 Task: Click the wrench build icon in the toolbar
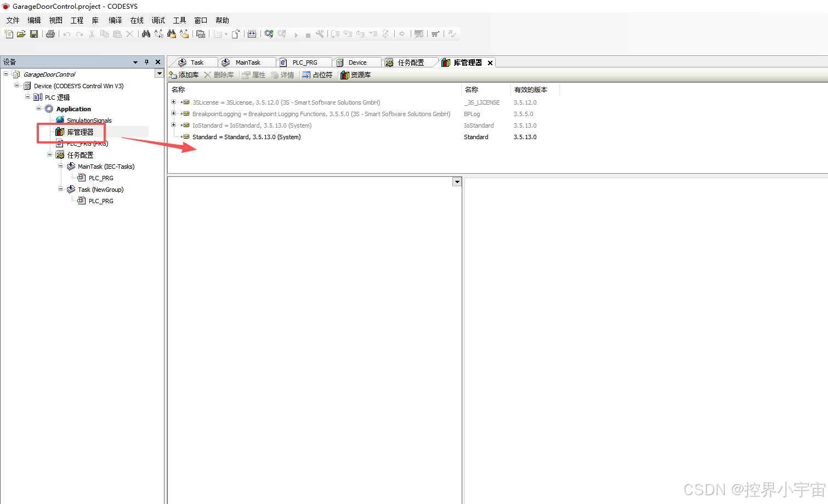(x=320, y=34)
